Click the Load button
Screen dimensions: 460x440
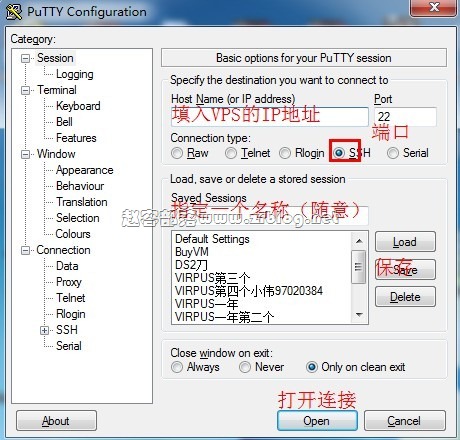[405, 242]
